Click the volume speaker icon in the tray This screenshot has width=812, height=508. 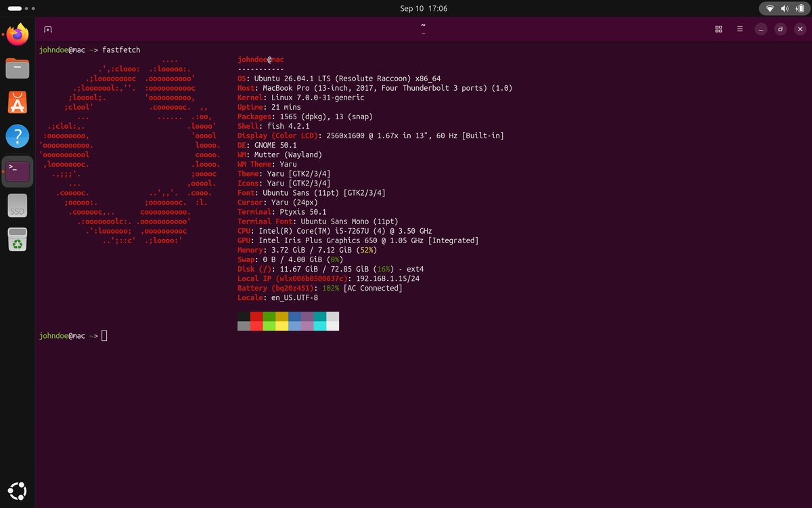tap(784, 8)
